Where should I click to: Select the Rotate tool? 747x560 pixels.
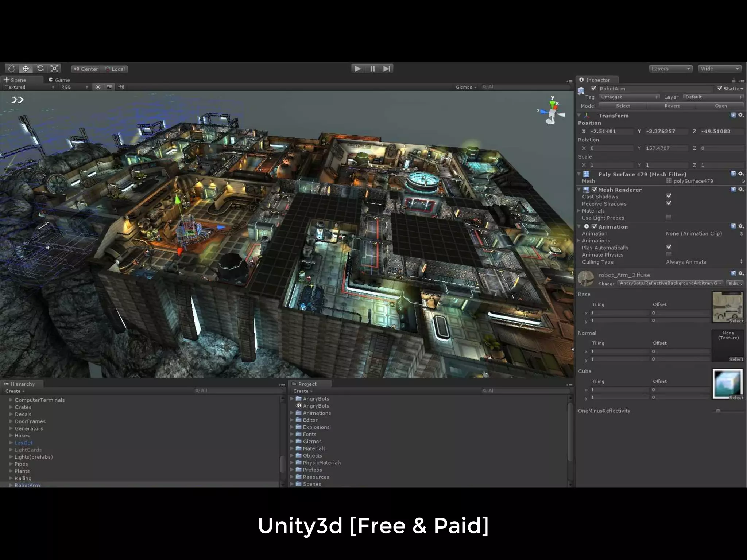40,69
